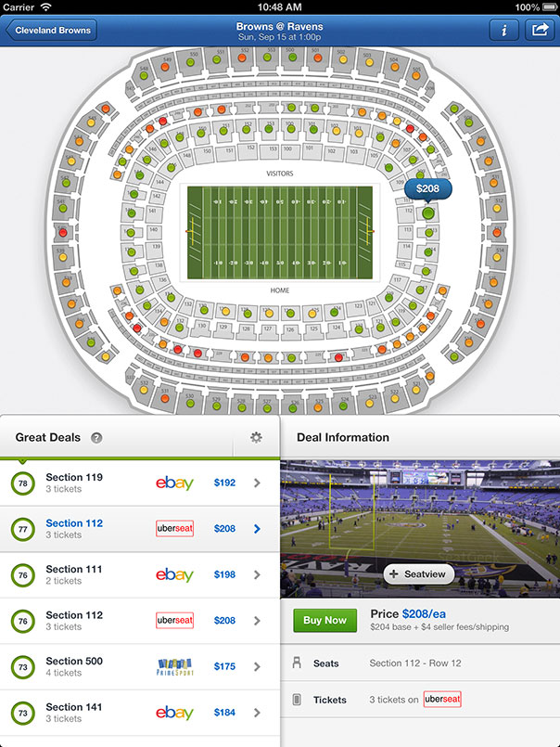Select the Section 141 deal row
The image size is (560, 747).
coord(139,713)
